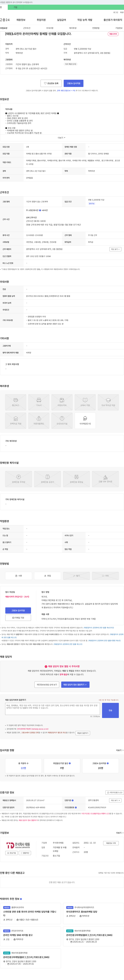Open 지도 보기 dropdown for 근무 예정지
The width and height of the screenshot is (124, 980).
pos(115,249)
